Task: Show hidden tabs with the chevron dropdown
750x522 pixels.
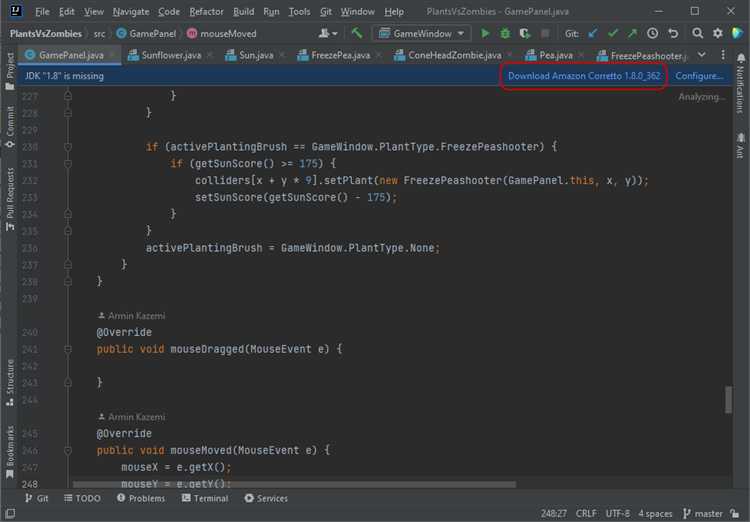Action: point(701,55)
